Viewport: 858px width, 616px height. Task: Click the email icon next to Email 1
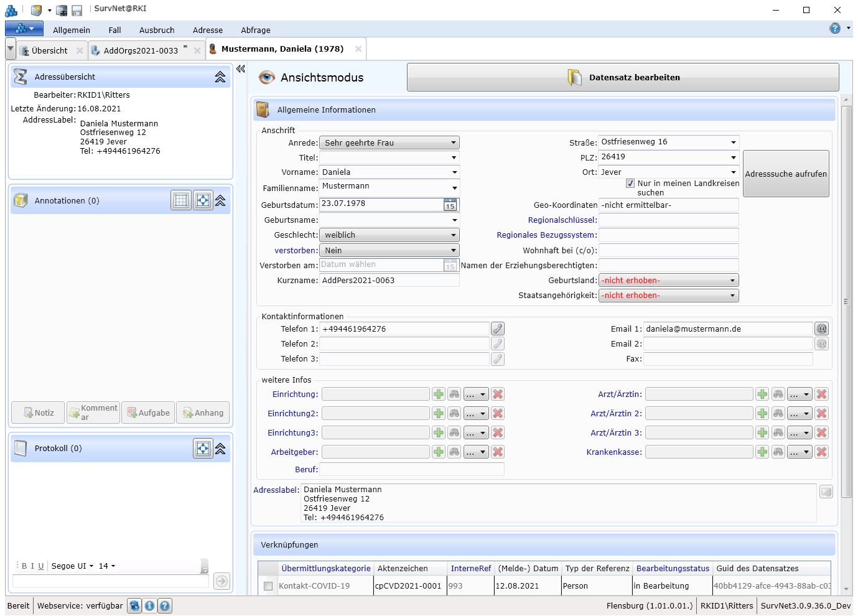click(x=821, y=329)
